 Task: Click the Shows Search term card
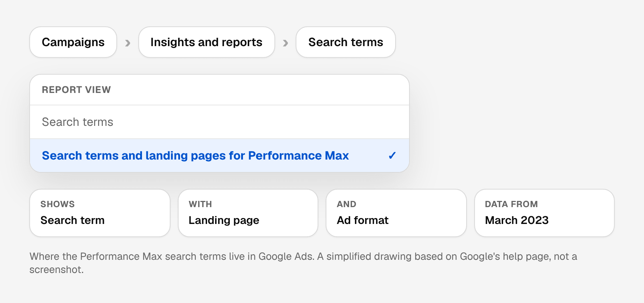click(x=100, y=213)
